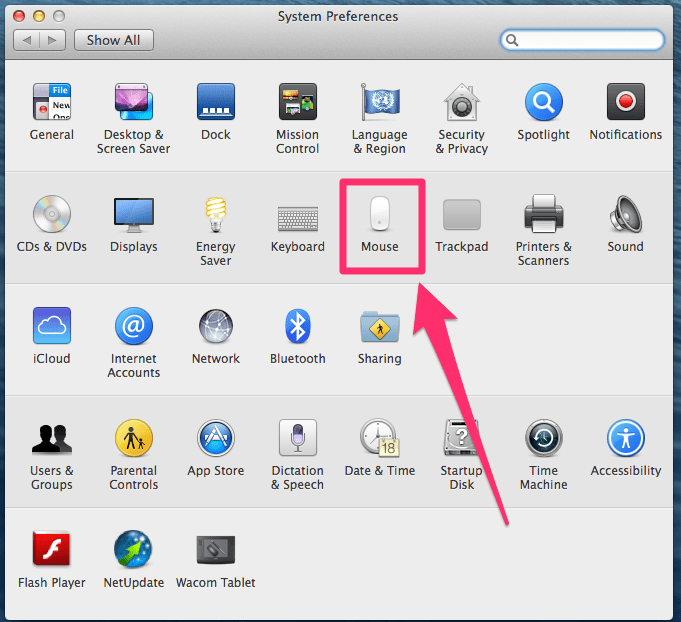Viewport: 681px width, 622px height.
Task: Close the System Preferences window
Action: click(x=19, y=16)
